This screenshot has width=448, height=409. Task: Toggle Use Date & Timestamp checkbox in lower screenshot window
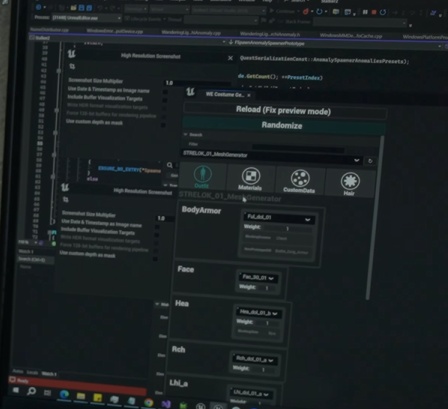click(157, 227)
